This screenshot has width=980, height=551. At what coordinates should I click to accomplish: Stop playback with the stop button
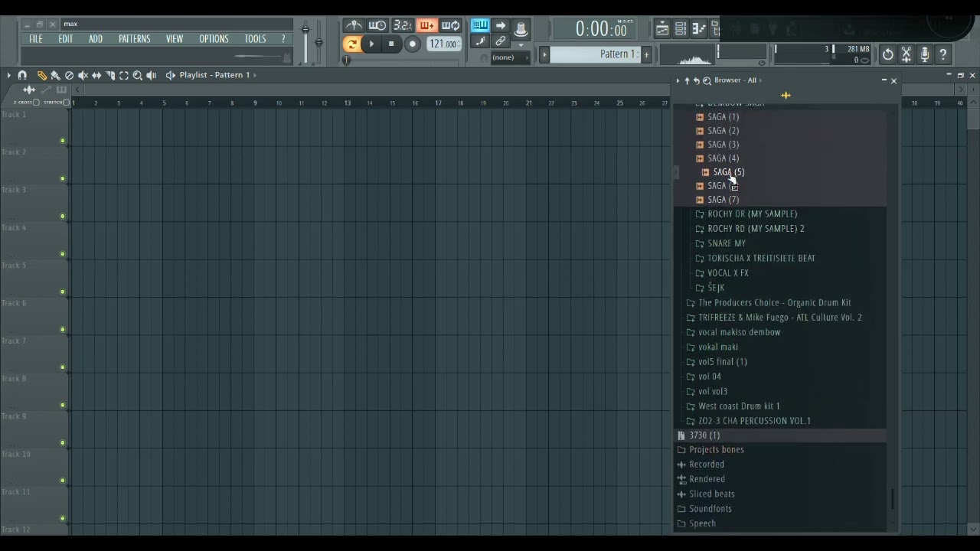coord(391,44)
